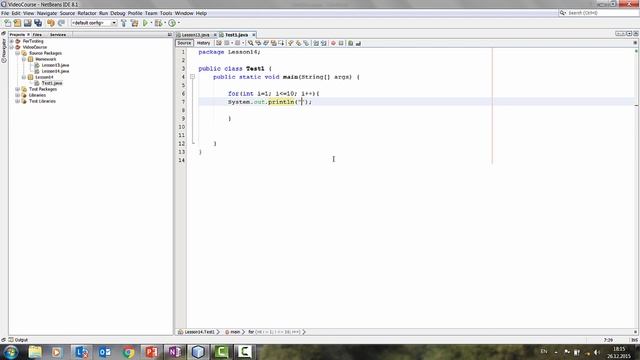
Task: Open Outlook from the Windows taskbar
Action: [104, 352]
